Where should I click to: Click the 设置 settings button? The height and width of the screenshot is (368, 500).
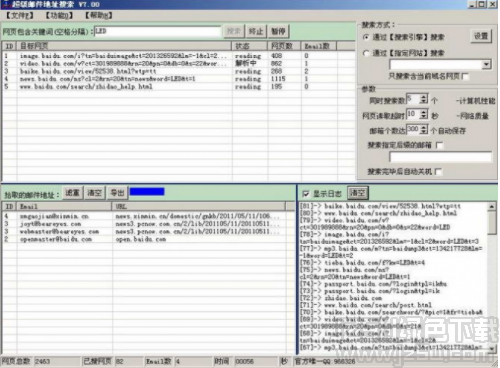481,36
